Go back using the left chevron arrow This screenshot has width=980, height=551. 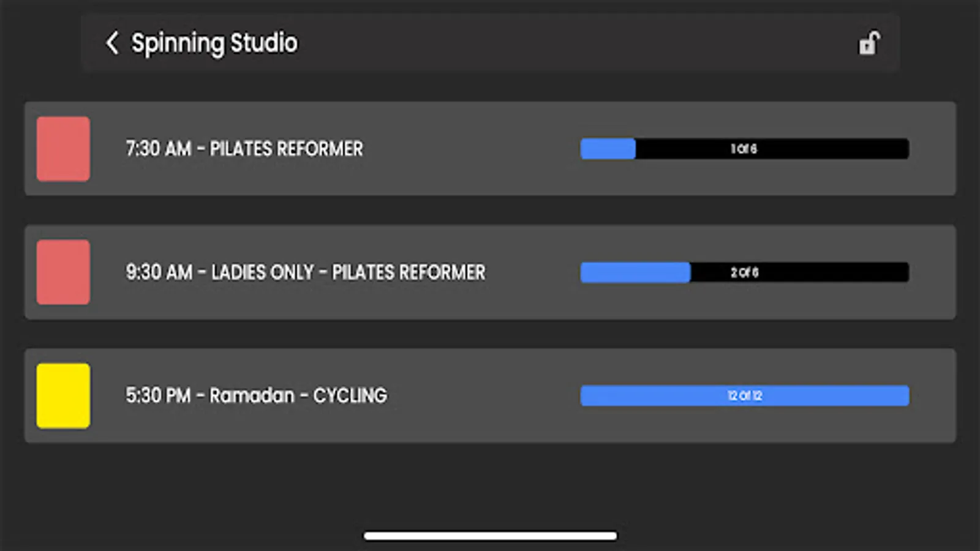(x=112, y=43)
